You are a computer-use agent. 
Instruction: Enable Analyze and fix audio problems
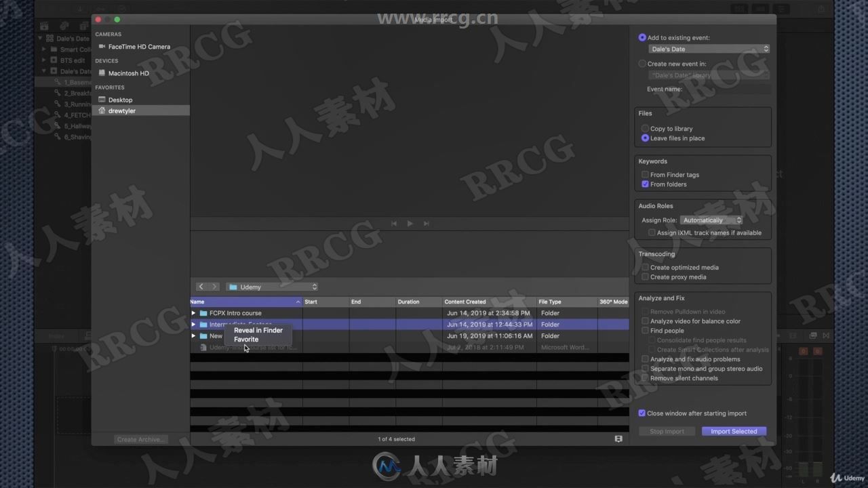[645, 359]
